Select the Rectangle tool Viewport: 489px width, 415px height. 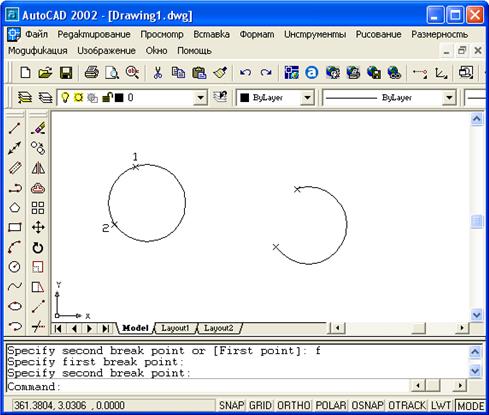pos(15,227)
